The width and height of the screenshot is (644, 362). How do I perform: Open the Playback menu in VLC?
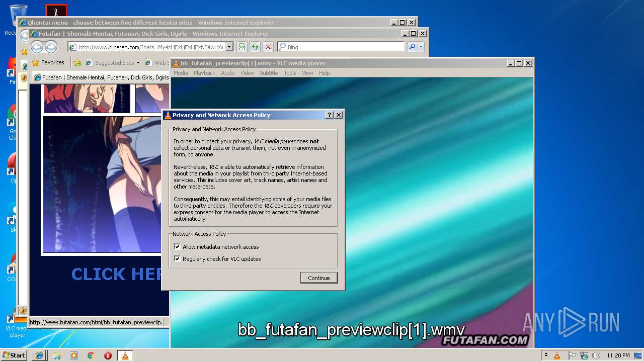(204, 73)
